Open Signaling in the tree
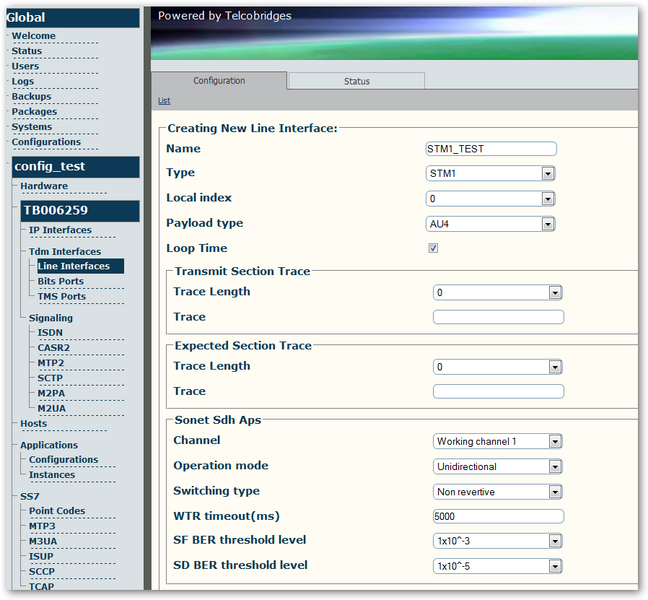The height and width of the screenshot is (600, 648). click(x=51, y=318)
